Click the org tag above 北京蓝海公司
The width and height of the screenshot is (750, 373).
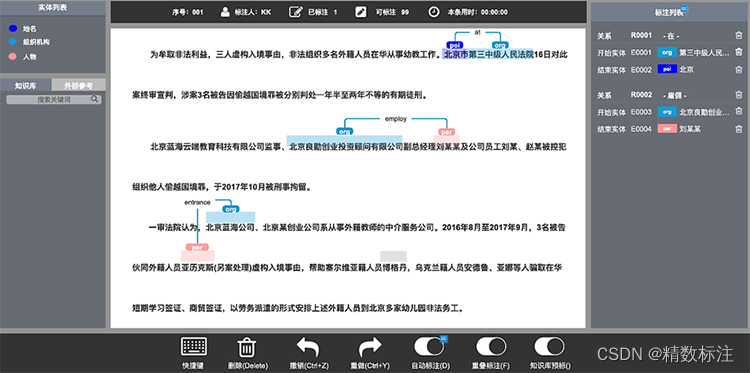pos(231,209)
